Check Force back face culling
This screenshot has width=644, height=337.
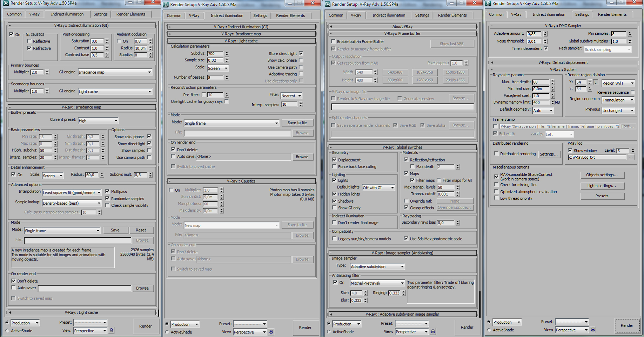tap(334, 167)
